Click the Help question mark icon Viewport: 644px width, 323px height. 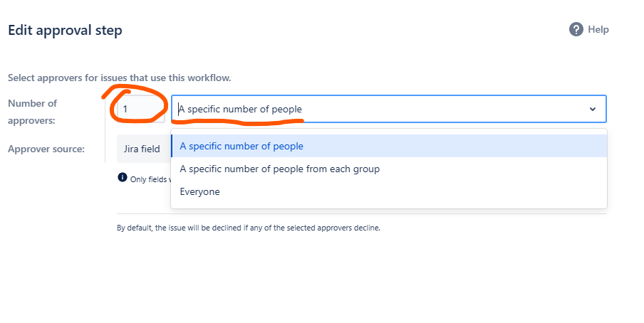[x=576, y=30]
